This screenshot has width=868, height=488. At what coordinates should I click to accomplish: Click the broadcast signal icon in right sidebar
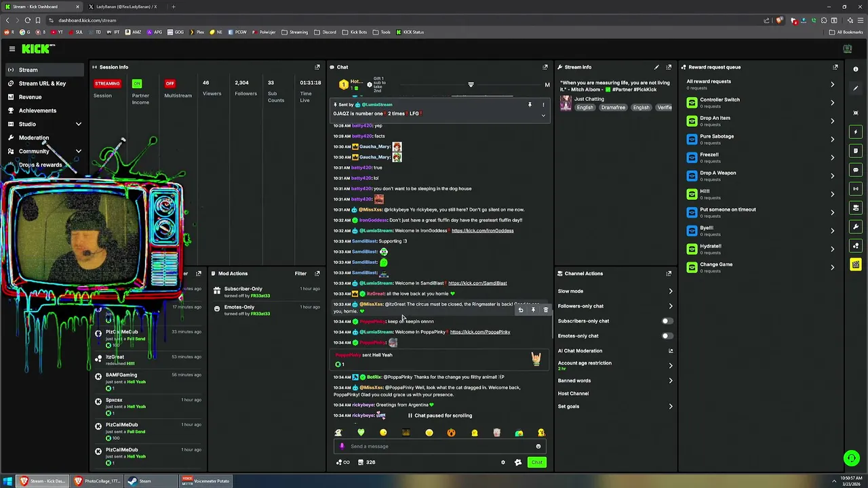point(856,188)
